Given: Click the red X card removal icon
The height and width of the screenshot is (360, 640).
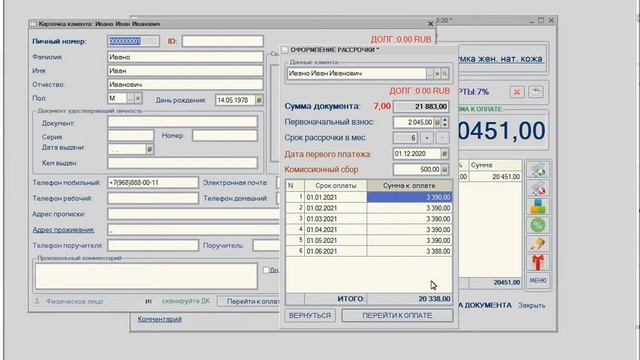Looking at the screenshot, I should [x=517, y=92].
